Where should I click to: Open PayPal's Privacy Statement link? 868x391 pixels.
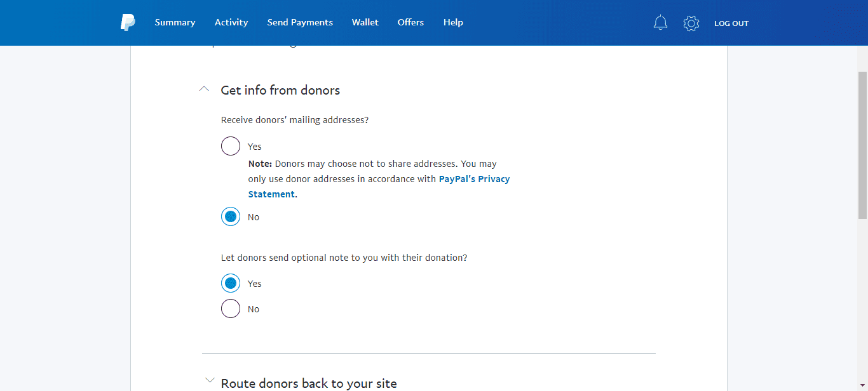(379, 187)
